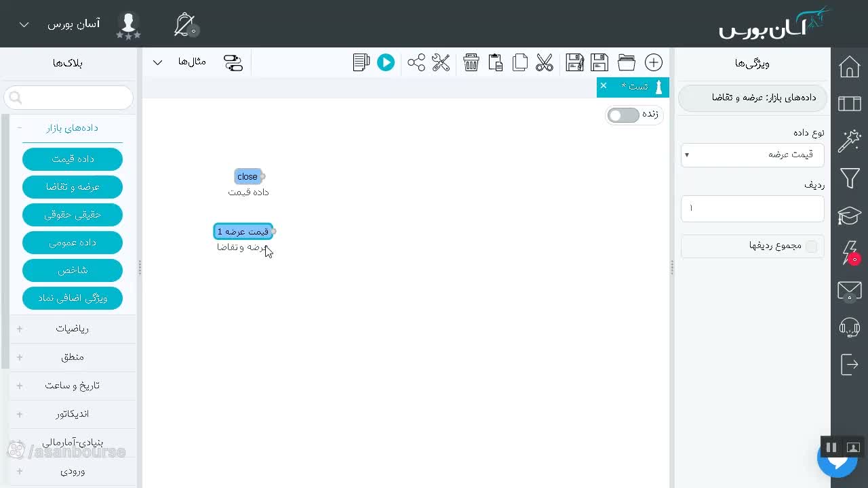The width and height of the screenshot is (868, 488).
Task: Open settings with wrench and screwdriver icon
Action: [441, 62]
